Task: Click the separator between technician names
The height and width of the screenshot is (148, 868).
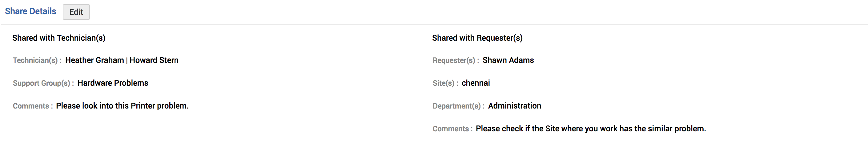Action: pyautogui.click(x=127, y=60)
